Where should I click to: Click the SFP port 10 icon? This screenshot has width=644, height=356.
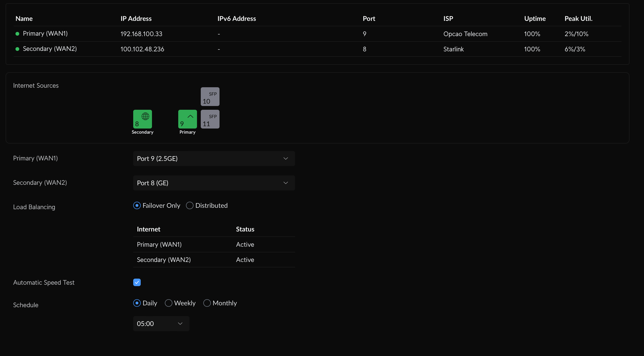click(210, 96)
